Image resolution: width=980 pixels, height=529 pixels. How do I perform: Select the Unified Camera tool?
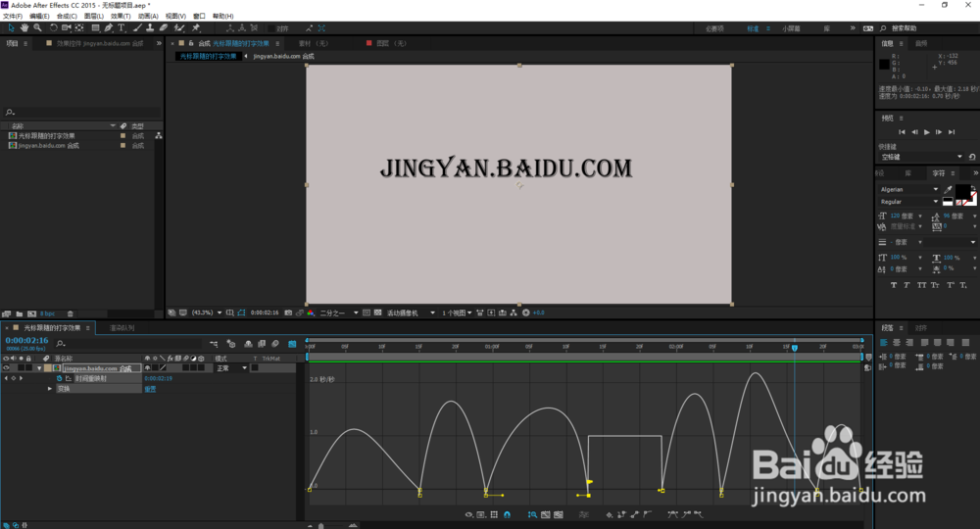point(67,28)
